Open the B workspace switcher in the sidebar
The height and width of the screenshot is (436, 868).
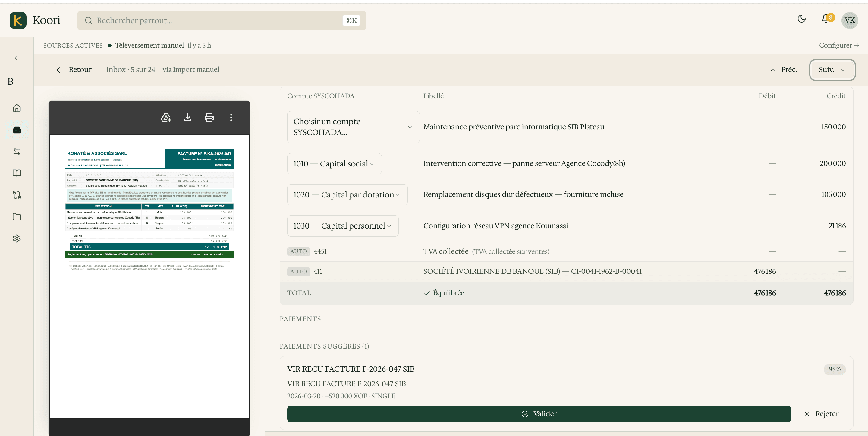tap(11, 81)
